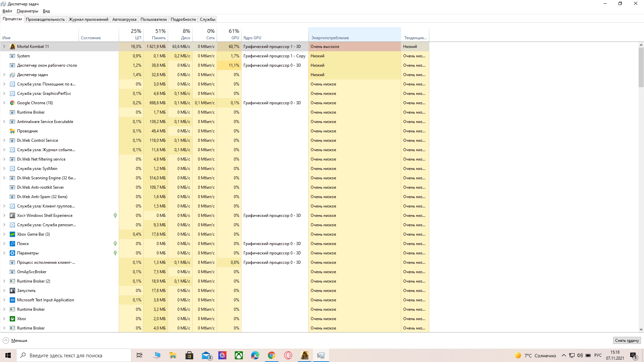Click suspended leaf icon in Параметры row
The image size is (644, 362).
115,253
